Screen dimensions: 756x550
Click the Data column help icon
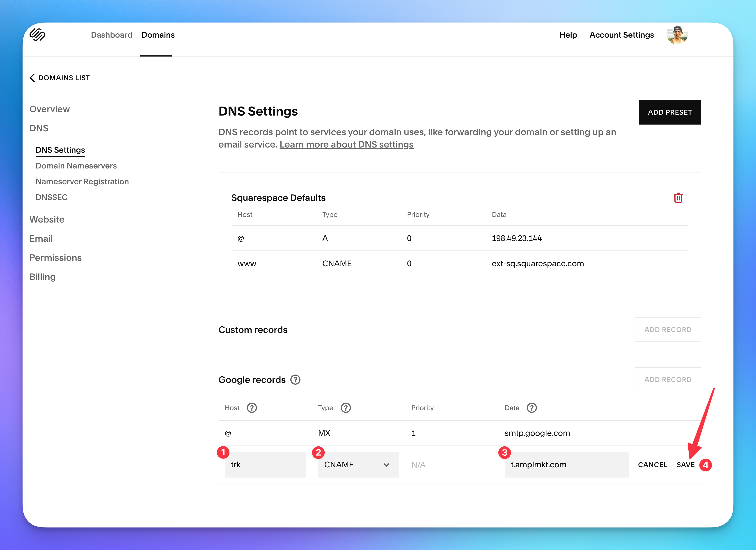[532, 408]
